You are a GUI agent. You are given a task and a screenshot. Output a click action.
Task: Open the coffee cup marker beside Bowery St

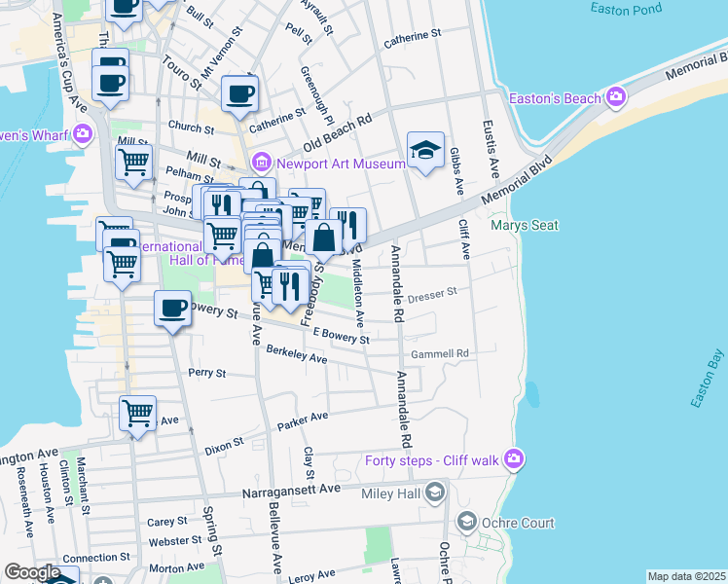point(172,310)
